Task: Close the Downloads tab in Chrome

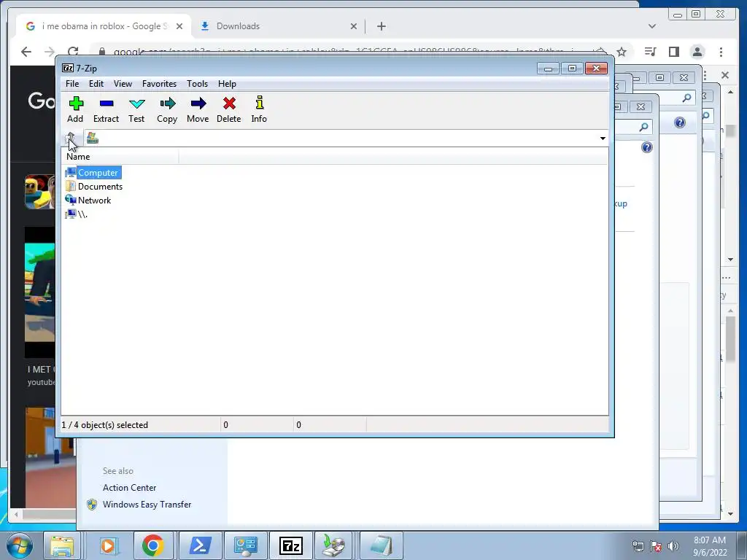Action: (x=354, y=26)
